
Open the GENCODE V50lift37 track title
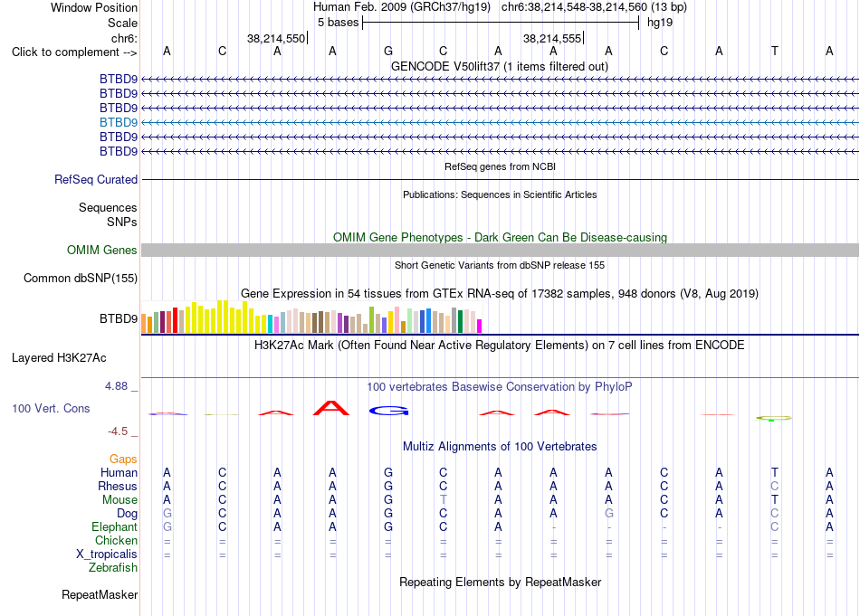pyautogui.click(x=500, y=66)
